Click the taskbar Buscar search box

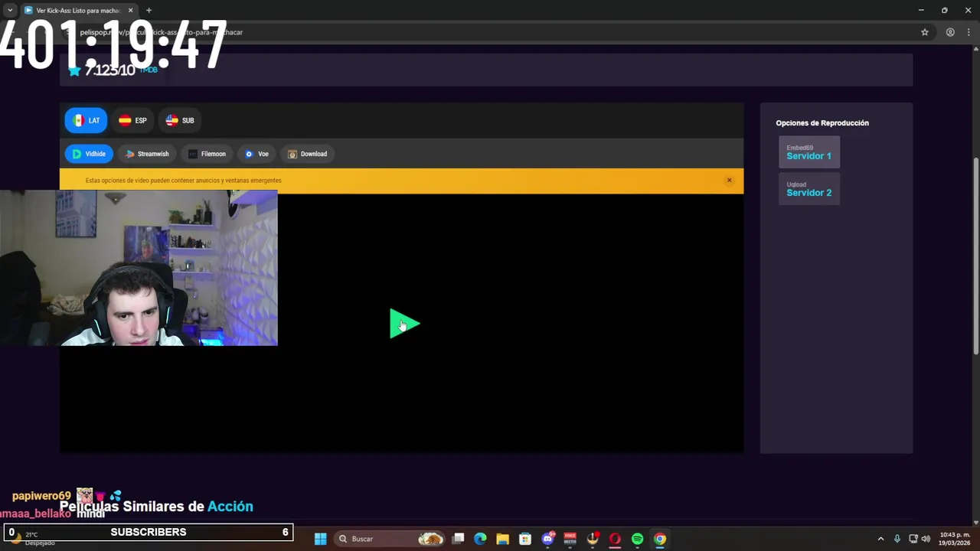(x=390, y=539)
